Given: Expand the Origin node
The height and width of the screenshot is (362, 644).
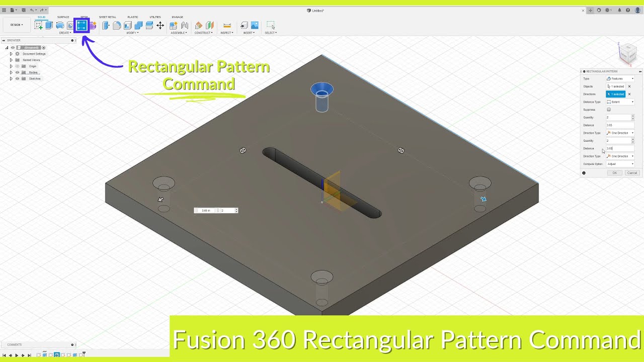Looking at the screenshot, I should [x=11, y=66].
